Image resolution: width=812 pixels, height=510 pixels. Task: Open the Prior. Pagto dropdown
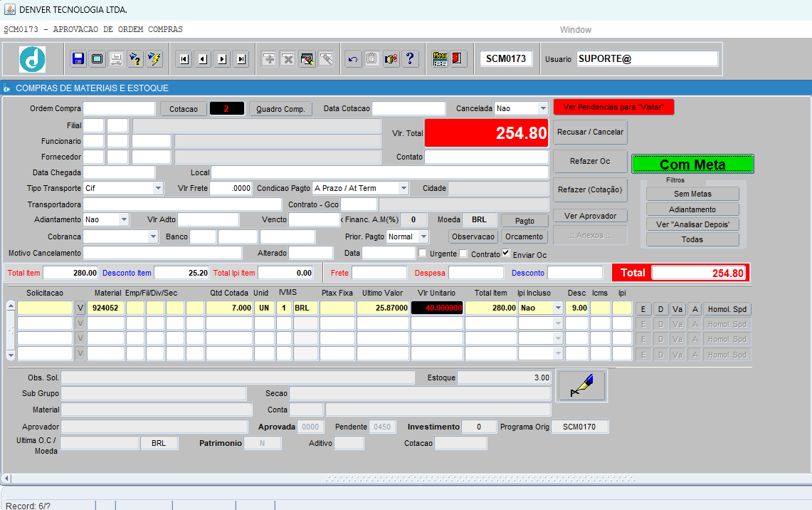click(x=423, y=236)
